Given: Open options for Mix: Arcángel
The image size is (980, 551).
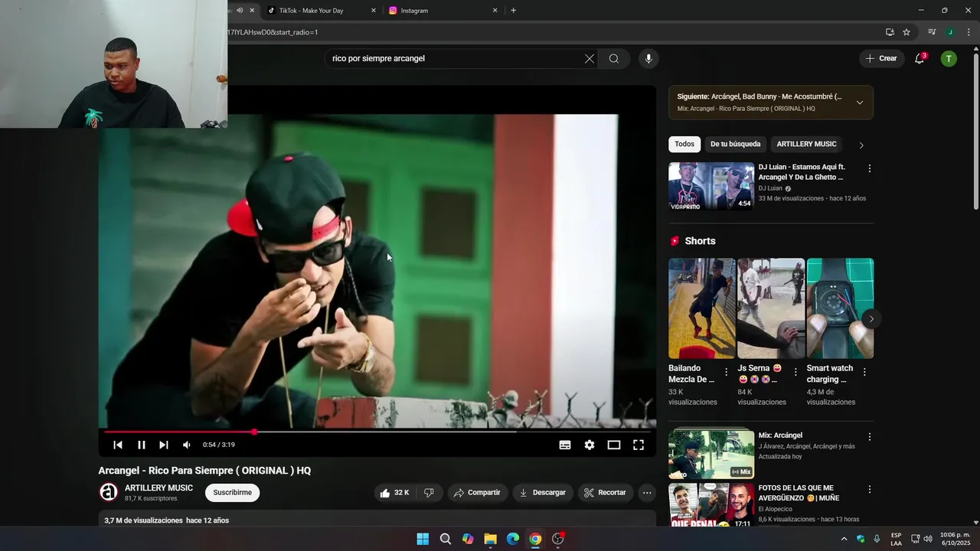Looking at the screenshot, I should pyautogui.click(x=869, y=436).
